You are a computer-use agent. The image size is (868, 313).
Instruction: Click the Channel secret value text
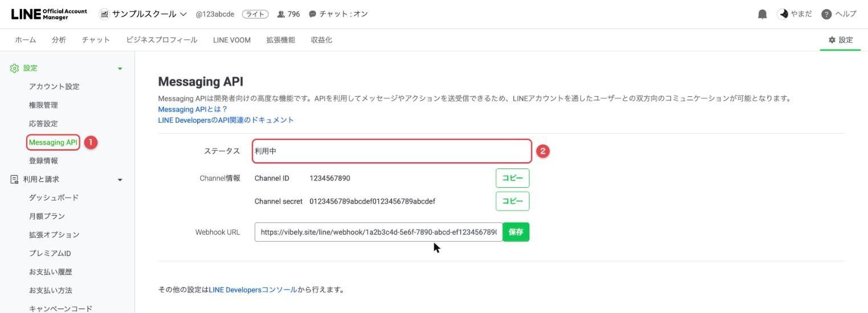[372, 201]
